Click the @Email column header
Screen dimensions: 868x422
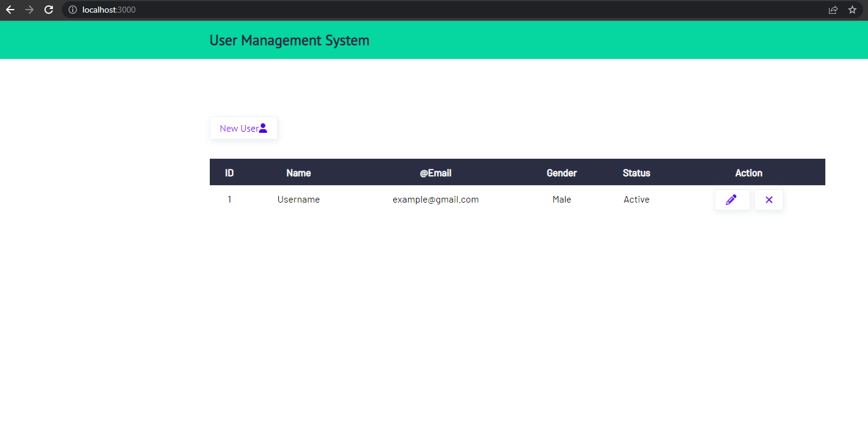(x=435, y=173)
